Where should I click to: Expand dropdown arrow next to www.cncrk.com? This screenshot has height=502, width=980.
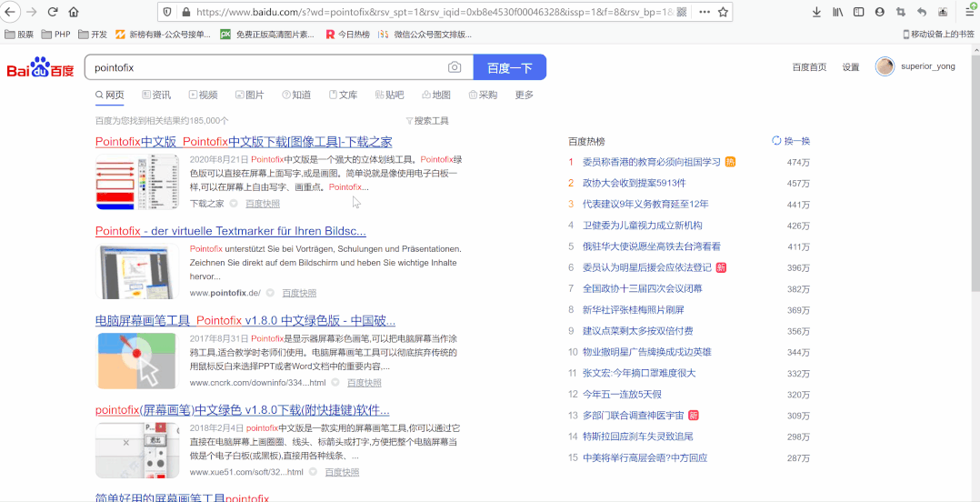point(335,383)
